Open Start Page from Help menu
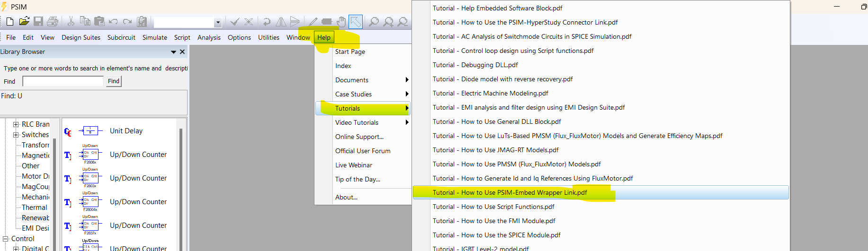 coord(363,52)
